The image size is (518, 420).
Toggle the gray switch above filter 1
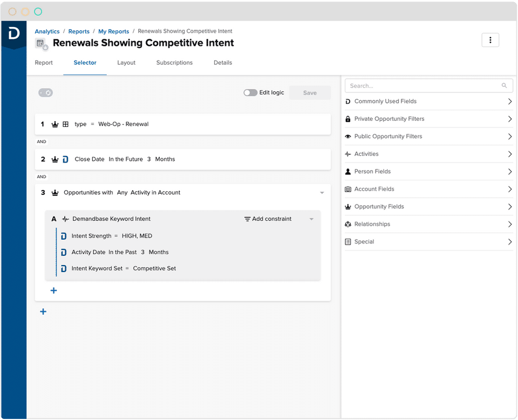[45, 93]
